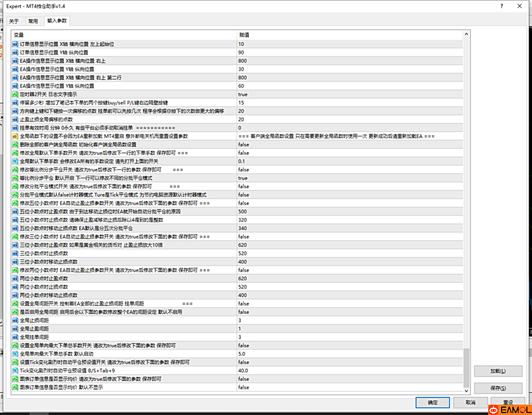532x415 pixels.
Task: Click the icon beside 挂单有效时间 row
Action: tap(15, 128)
